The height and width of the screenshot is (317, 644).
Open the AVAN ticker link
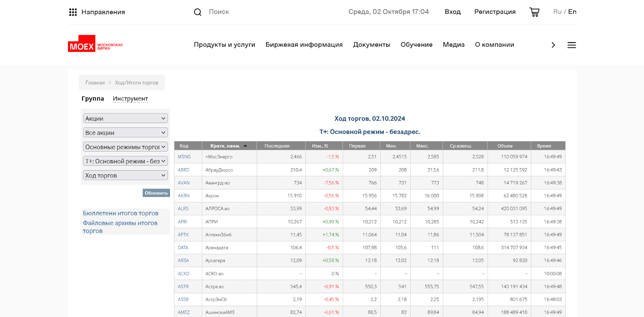[x=184, y=183]
